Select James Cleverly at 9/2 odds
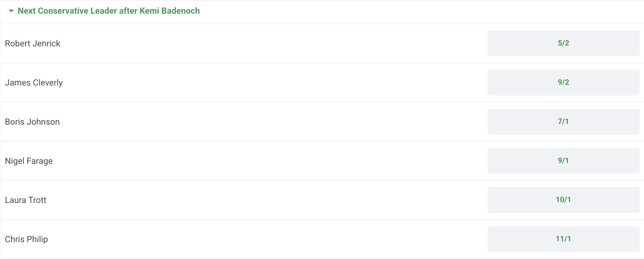Image resolution: width=644 pixels, height=259 pixels. pos(563,83)
